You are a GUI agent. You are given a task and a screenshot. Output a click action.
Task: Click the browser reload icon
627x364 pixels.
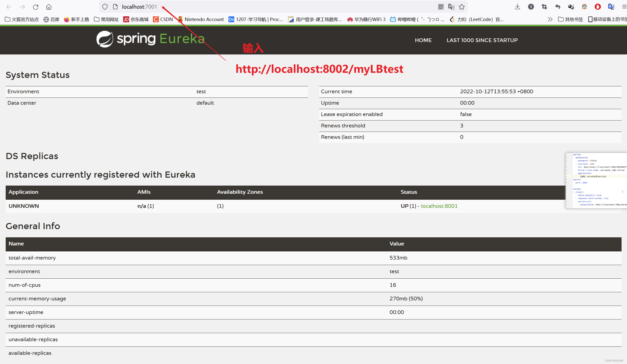coord(36,7)
